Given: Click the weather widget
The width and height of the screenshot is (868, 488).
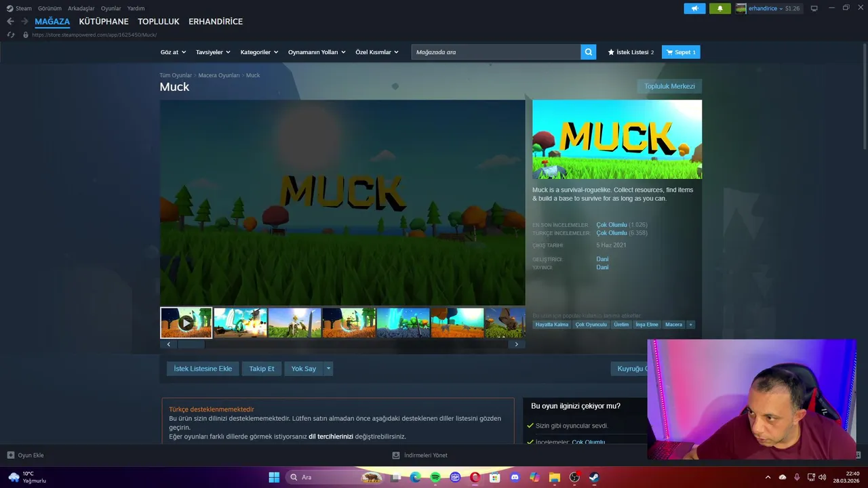Looking at the screenshot, I should point(27,477).
